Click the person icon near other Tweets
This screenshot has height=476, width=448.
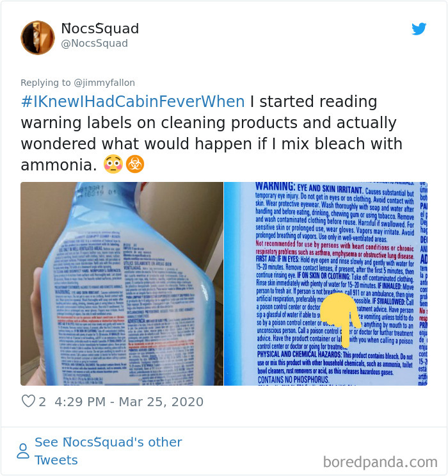(23, 451)
